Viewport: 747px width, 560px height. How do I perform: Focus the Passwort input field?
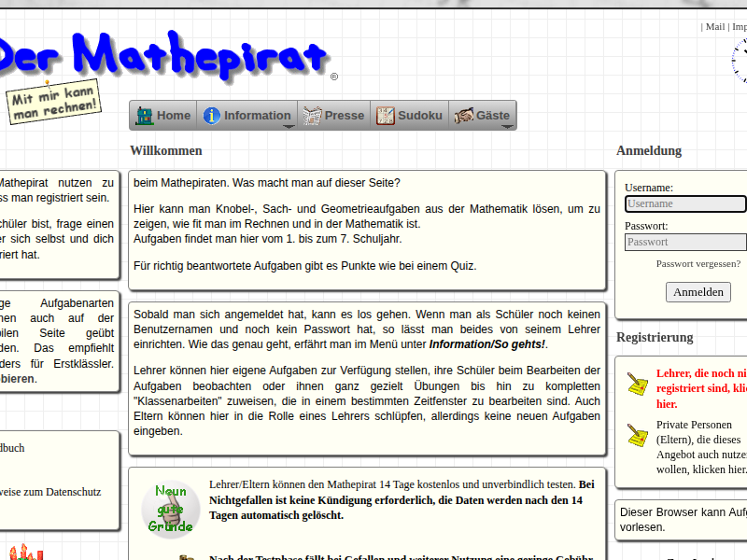coord(685,242)
